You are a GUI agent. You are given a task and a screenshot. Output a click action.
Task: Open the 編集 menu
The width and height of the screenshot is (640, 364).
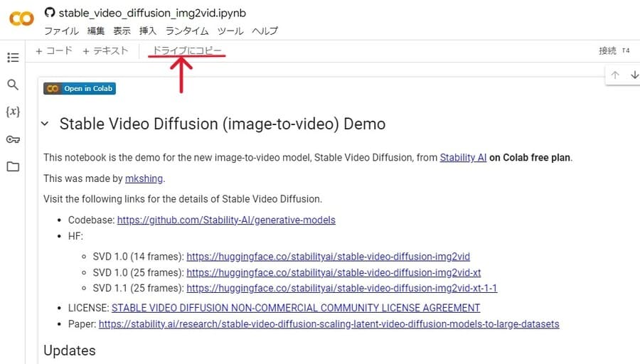click(96, 31)
